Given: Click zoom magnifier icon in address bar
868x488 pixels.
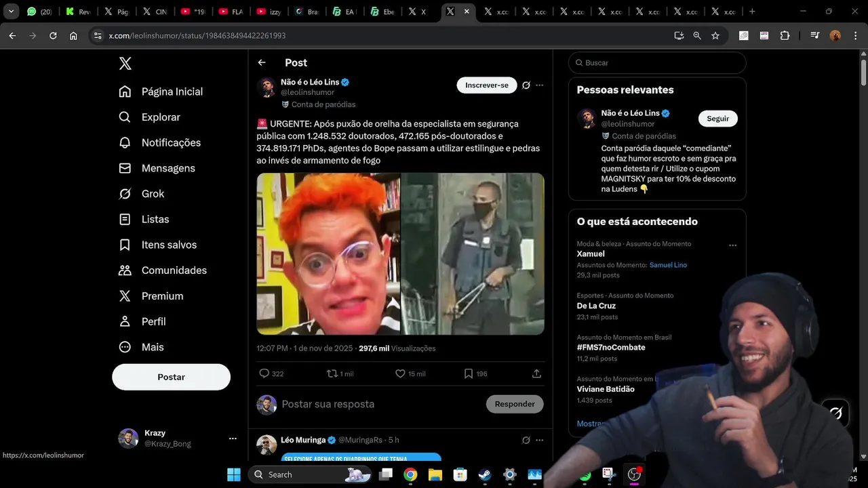Looking at the screenshot, I should [x=697, y=35].
